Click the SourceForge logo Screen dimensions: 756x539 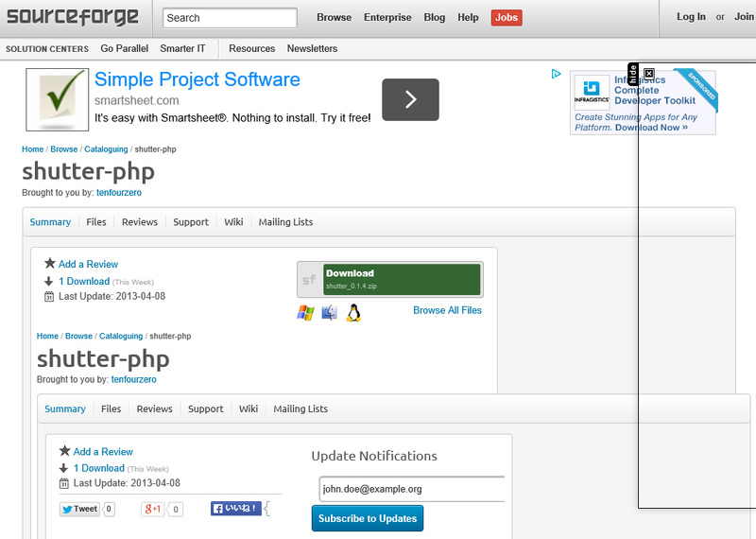(73, 17)
